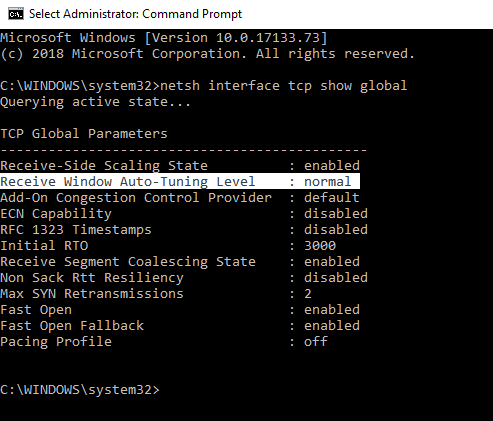Click the 'Add-On Congestion Control Provider' line

[180, 198]
